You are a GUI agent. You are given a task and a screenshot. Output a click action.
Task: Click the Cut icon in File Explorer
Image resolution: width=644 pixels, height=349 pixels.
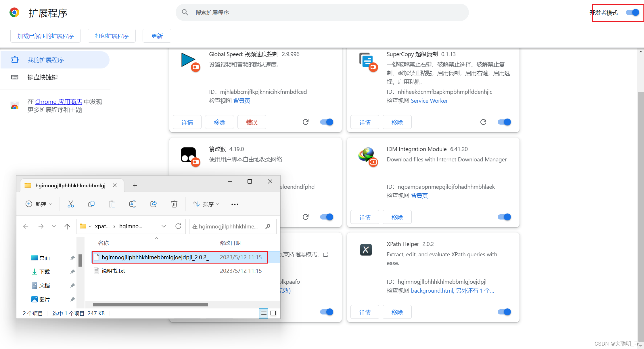[71, 204]
